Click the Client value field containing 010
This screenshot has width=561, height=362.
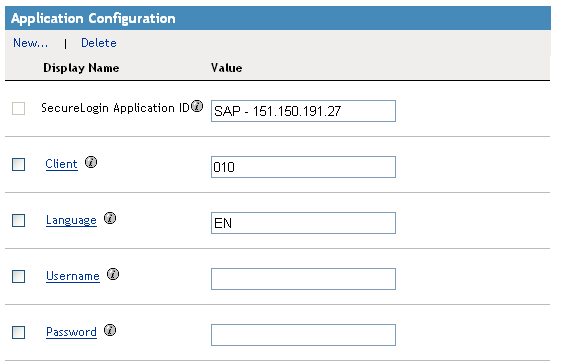click(x=303, y=167)
